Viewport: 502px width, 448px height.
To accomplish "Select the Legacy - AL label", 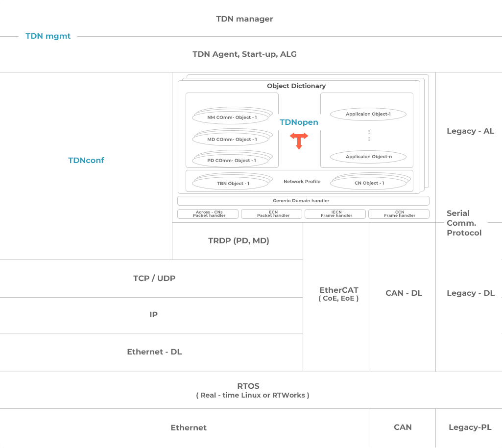I will click(x=470, y=131).
